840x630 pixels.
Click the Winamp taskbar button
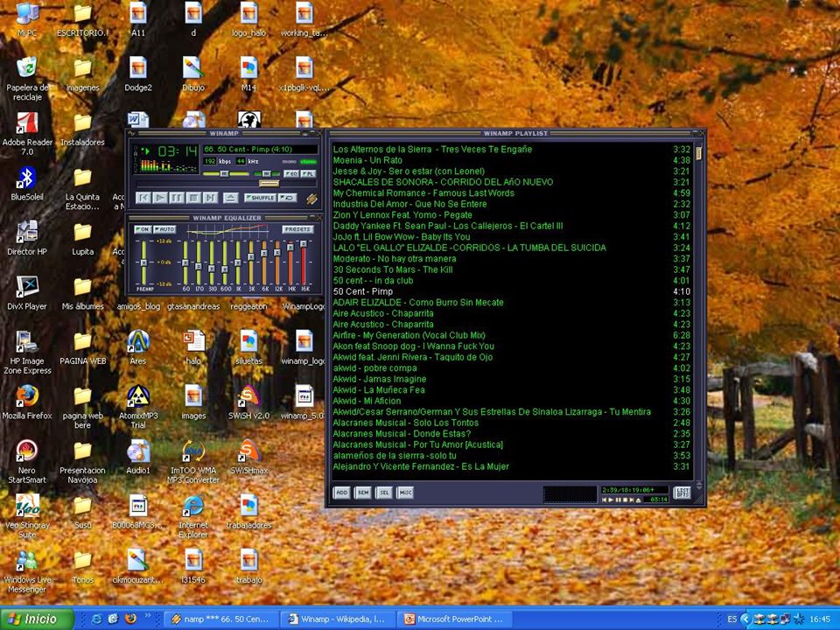click(220, 619)
